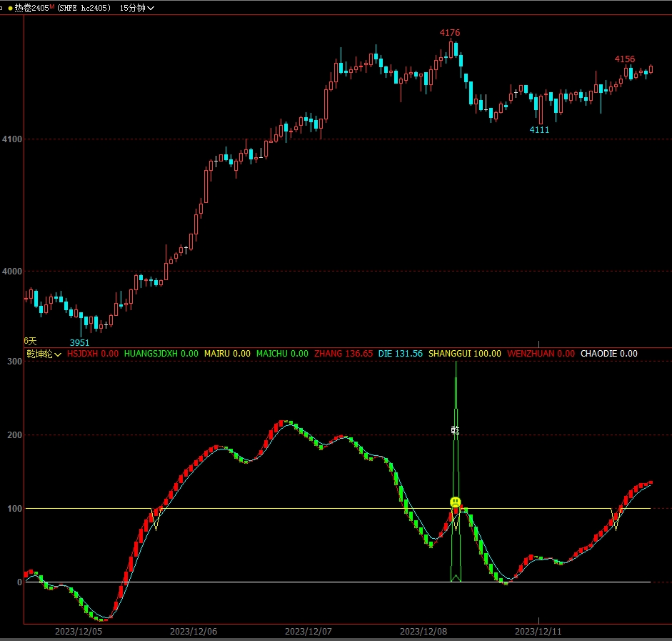Click the 4111 low price label
This screenshot has height=641, width=672.
coord(539,129)
